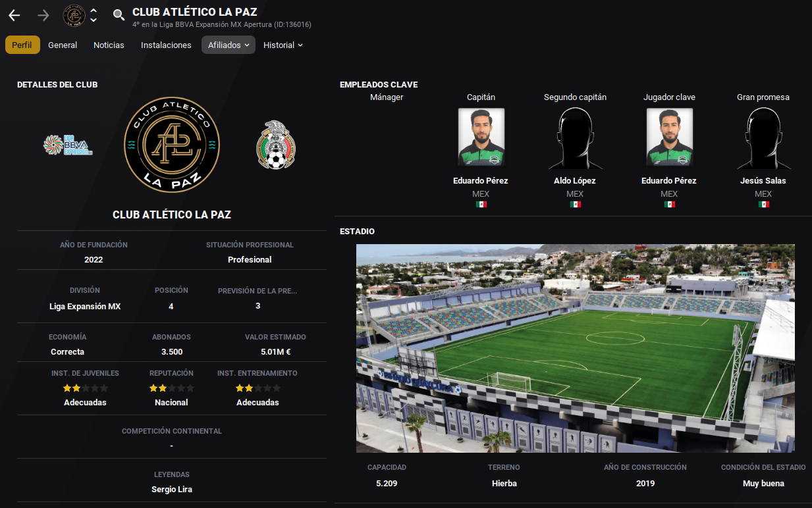Click the Club Atlético La Paz header title

click(195, 11)
